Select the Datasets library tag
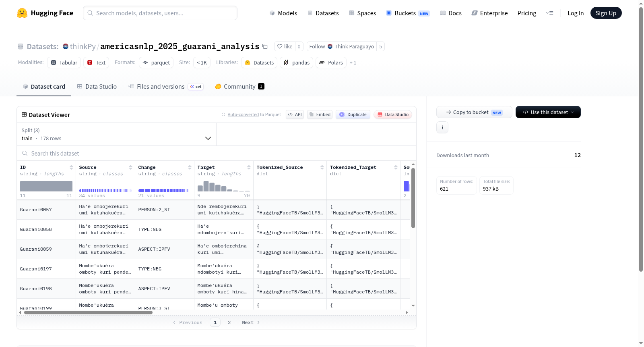The width and height of the screenshot is (644, 347). tap(259, 62)
